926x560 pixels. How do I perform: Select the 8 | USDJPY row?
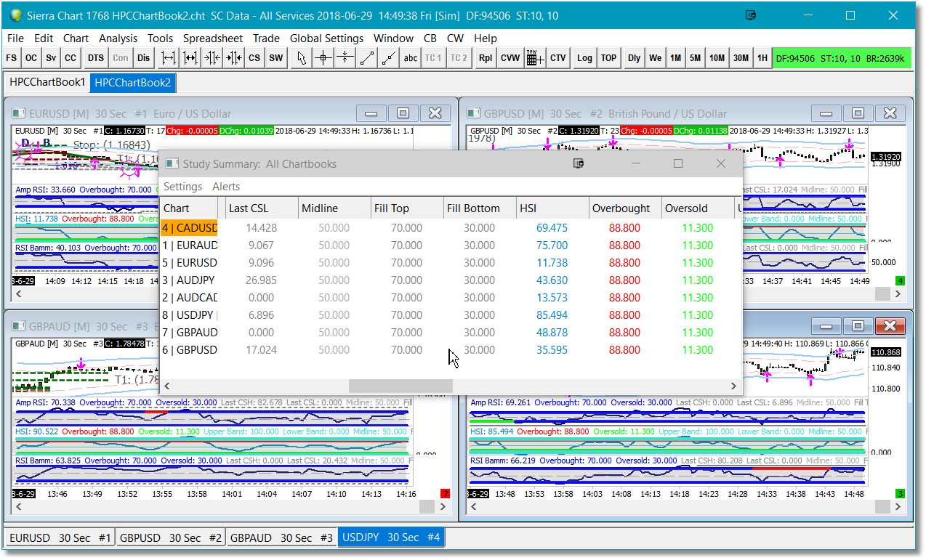tap(451, 315)
